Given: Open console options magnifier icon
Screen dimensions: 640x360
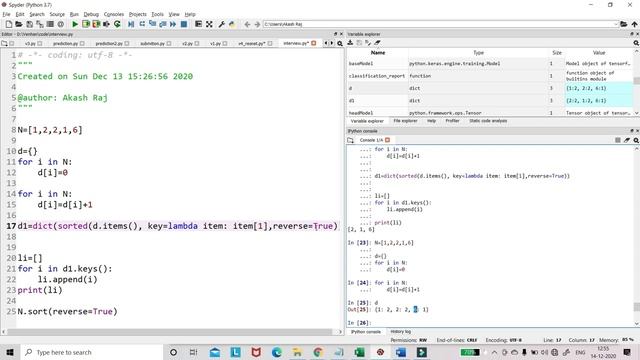Looking at the screenshot, I should click(636, 140).
